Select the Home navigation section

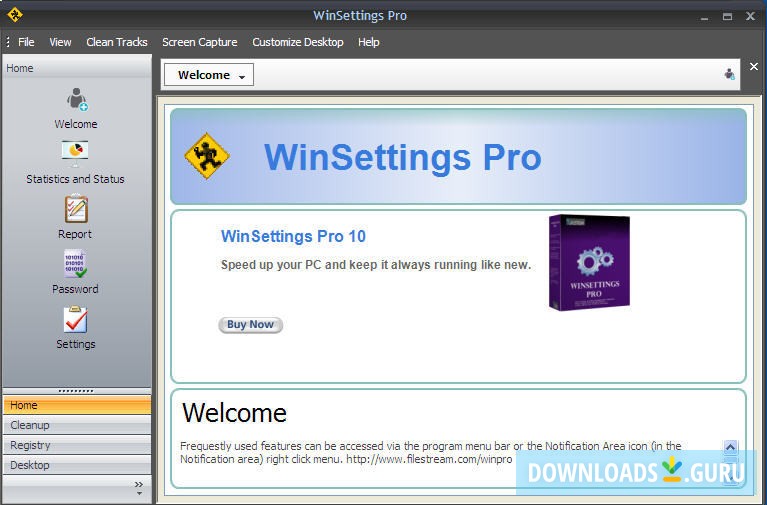click(77, 405)
